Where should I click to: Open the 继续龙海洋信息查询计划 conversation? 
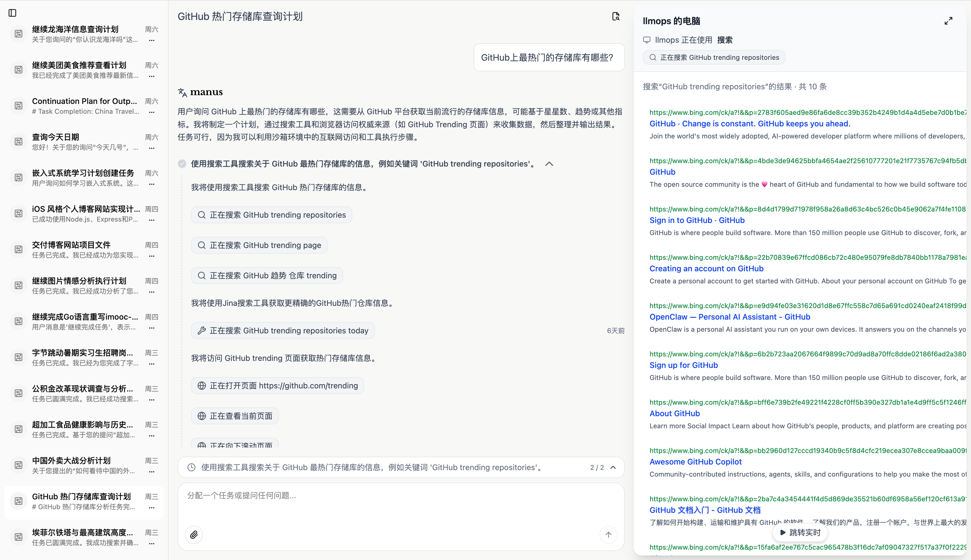pyautogui.click(x=84, y=34)
